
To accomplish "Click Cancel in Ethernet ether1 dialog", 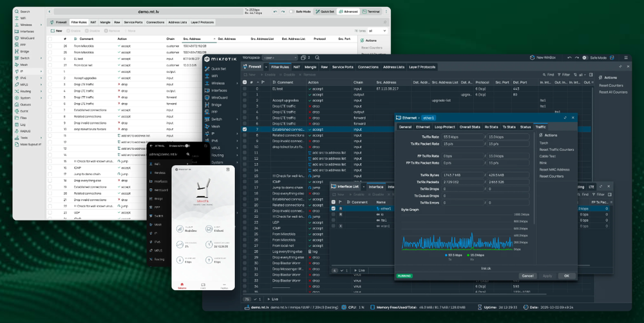I will [527, 276].
